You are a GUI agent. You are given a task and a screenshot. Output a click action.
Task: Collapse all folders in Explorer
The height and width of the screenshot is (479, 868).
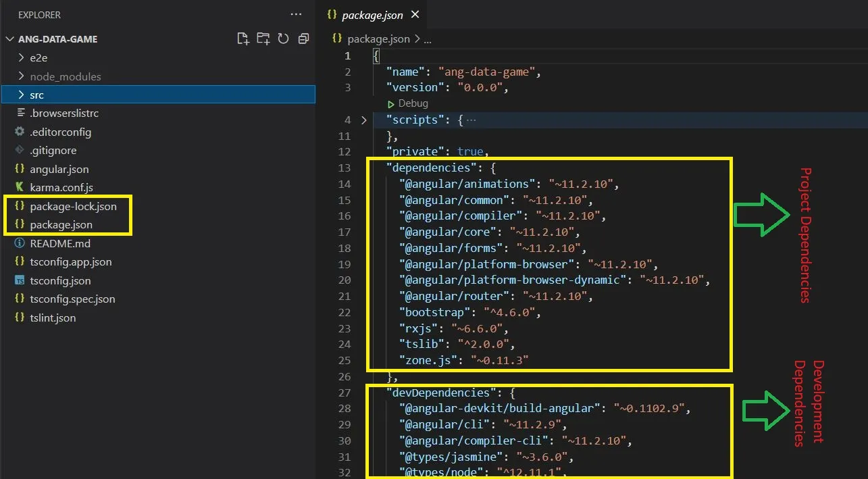pos(303,39)
